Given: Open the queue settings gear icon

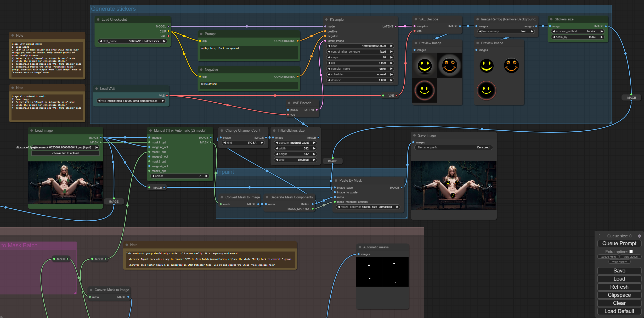Looking at the screenshot, I should pyautogui.click(x=639, y=236).
